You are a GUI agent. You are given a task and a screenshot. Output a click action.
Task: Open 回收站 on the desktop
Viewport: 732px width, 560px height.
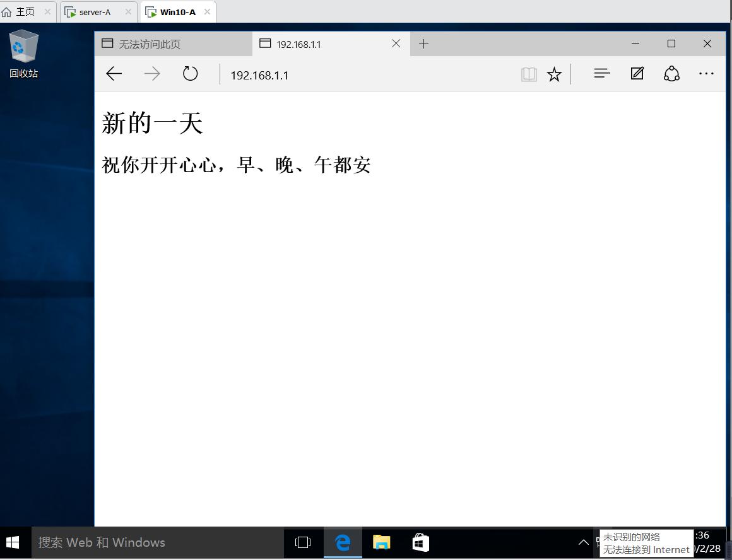[x=23, y=50]
